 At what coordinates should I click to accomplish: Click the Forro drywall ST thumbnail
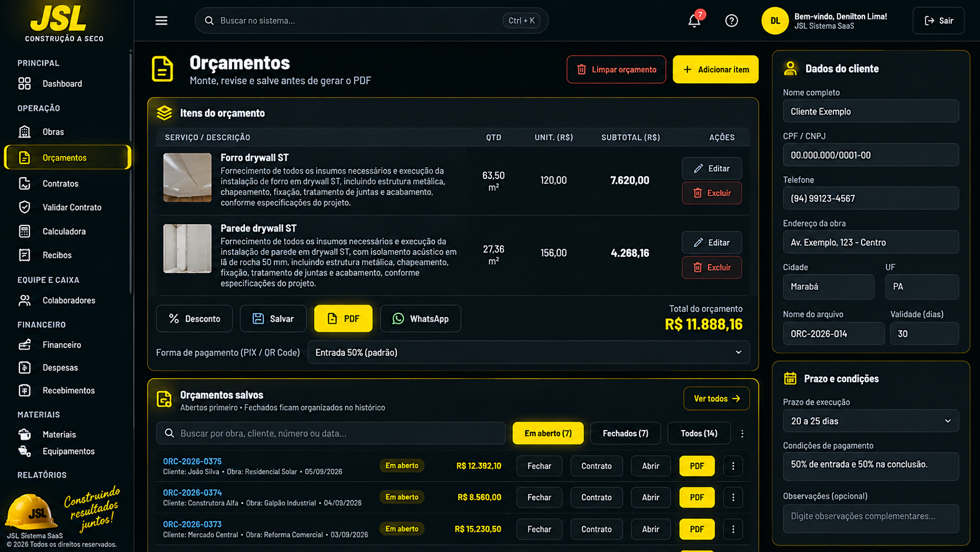tap(188, 178)
